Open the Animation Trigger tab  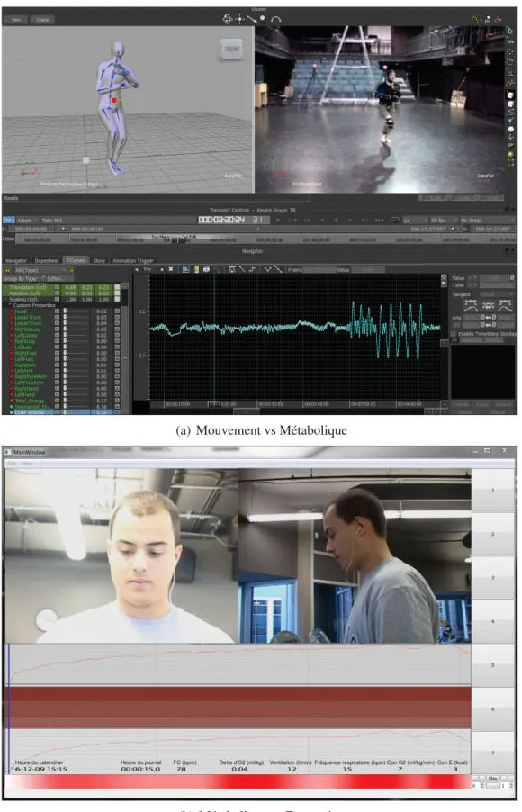133,260
